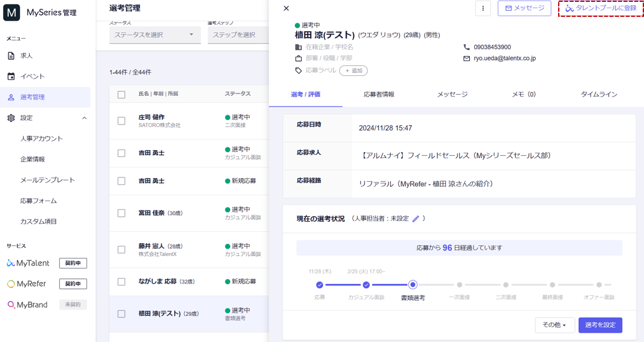644x342 pixels.
Task: Close the applicant detail panel
Action: [x=286, y=9]
